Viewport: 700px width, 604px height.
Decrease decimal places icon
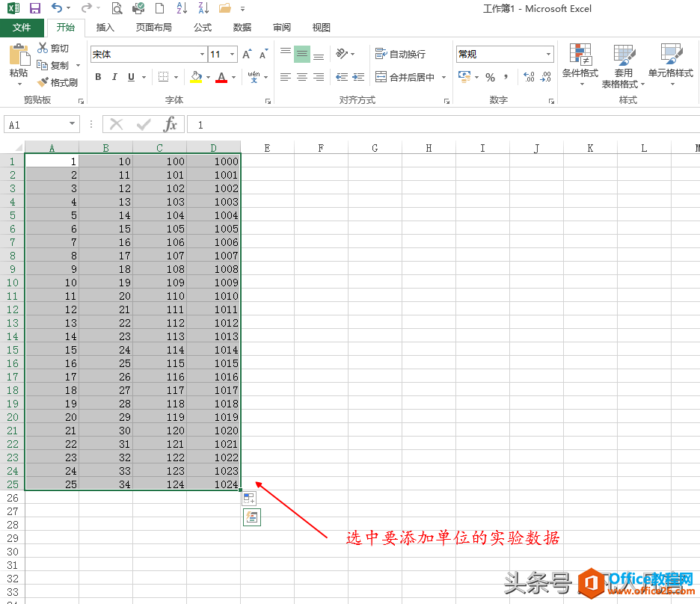[x=545, y=77]
